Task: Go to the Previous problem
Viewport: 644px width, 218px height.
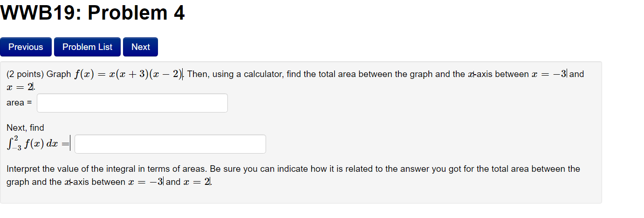Action: point(26,47)
